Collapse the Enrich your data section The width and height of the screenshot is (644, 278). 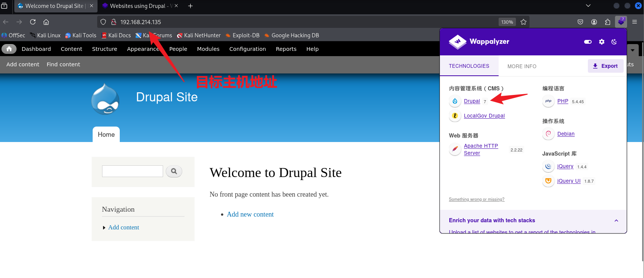point(616,221)
